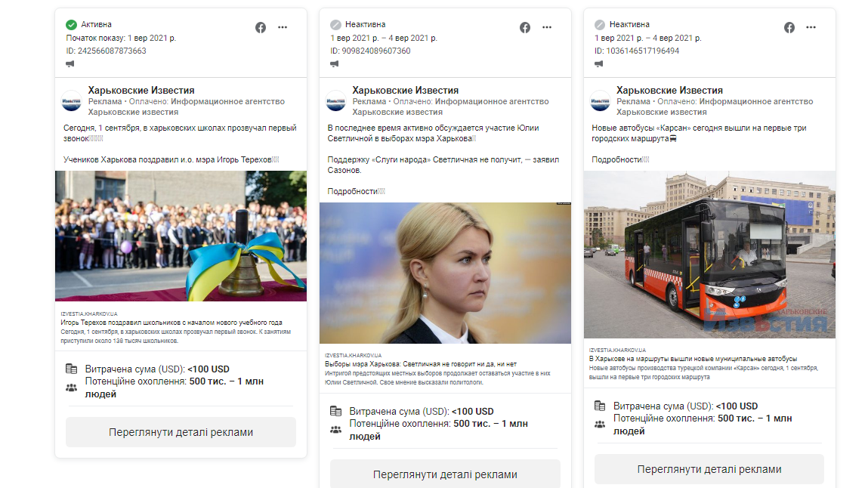This screenshot has width=868, height=488.
Task: Open the blonde woman portrait ad image
Action: (x=445, y=273)
